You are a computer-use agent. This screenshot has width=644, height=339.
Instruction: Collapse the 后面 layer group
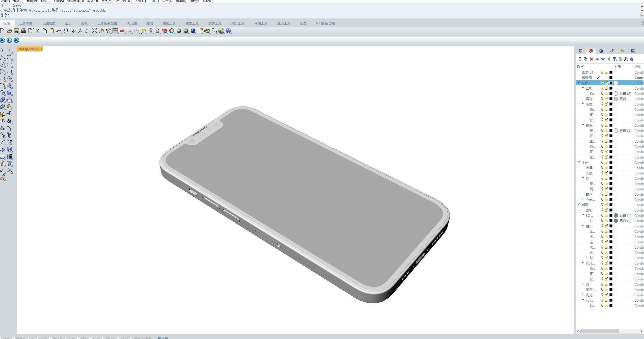pos(579,204)
